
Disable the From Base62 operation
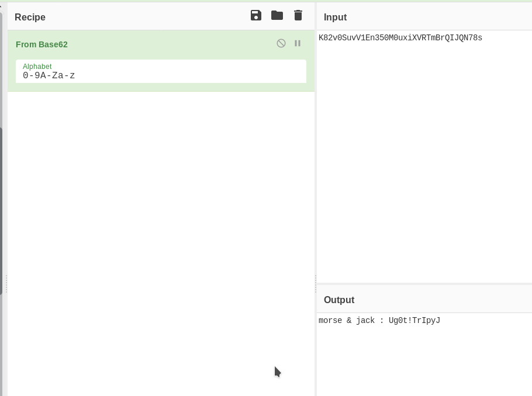pos(281,43)
